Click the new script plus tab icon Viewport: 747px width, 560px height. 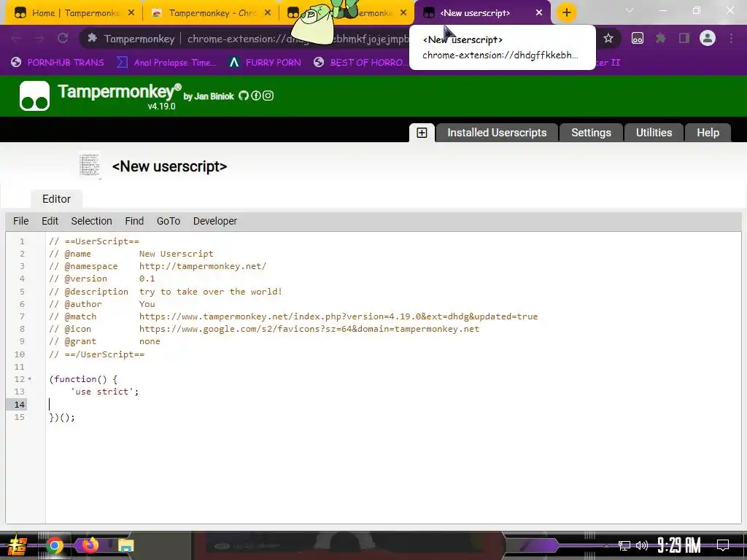click(422, 133)
